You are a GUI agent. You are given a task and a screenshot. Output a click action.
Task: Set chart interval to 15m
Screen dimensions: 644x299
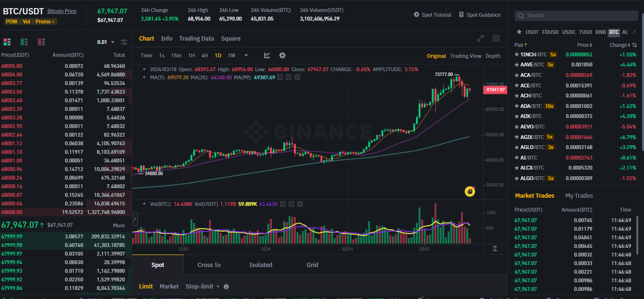[176, 55]
